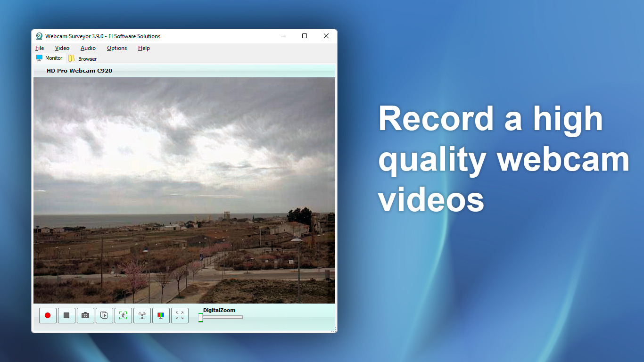The height and width of the screenshot is (362, 644).
Task: Open the Audio menu
Action: tap(88, 48)
